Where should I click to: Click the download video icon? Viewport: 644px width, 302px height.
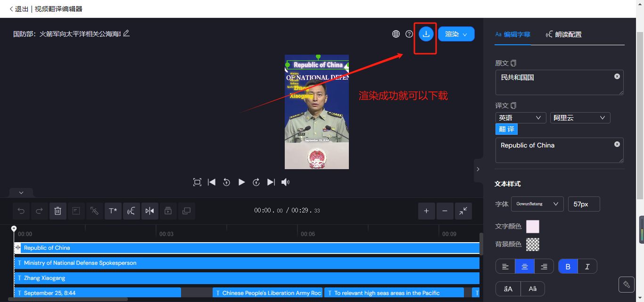point(426,34)
